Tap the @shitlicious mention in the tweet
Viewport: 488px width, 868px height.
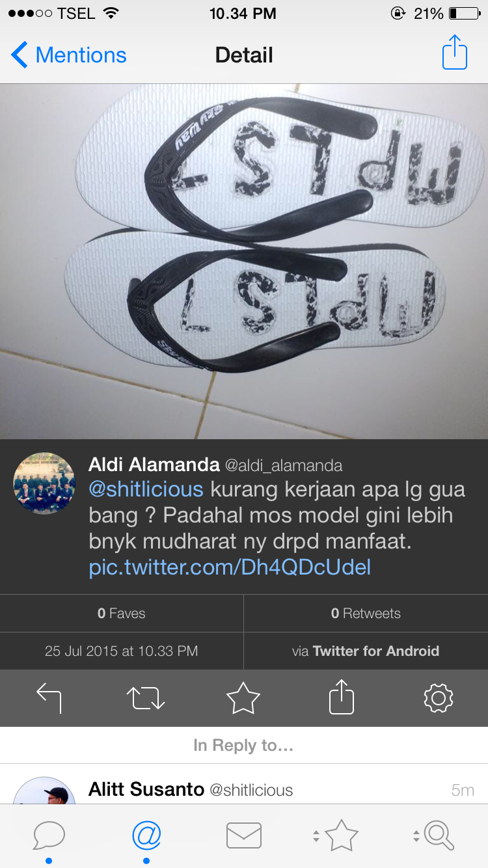146,489
